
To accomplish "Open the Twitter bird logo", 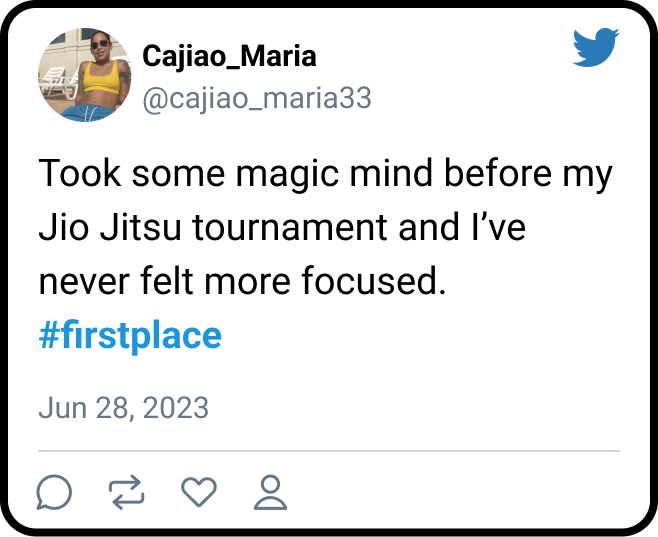I will click(x=596, y=48).
